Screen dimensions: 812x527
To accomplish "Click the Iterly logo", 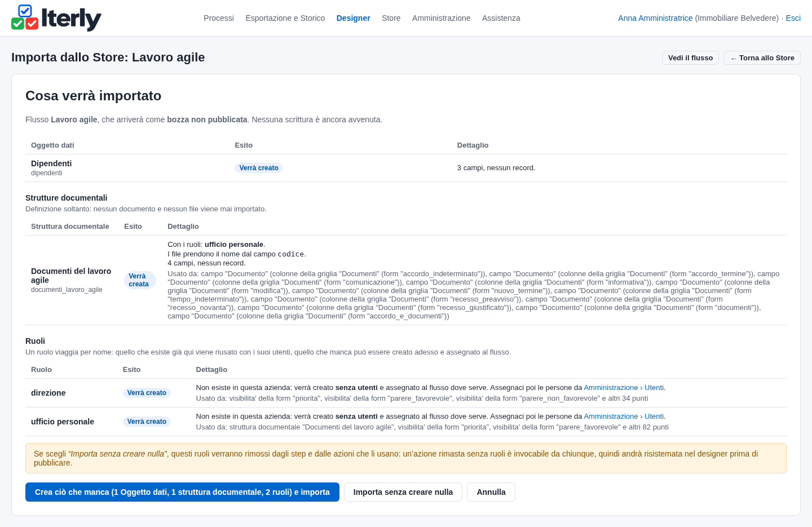I will pos(56,18).
